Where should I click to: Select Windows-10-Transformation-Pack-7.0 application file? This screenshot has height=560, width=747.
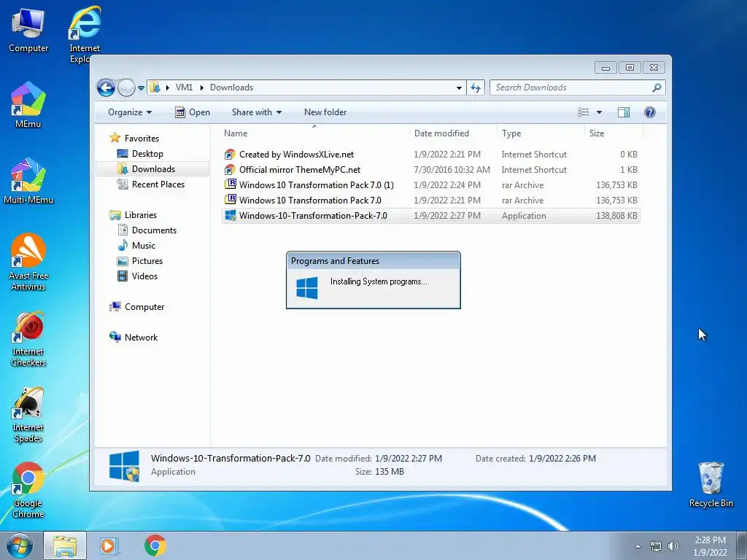point(430,215)
